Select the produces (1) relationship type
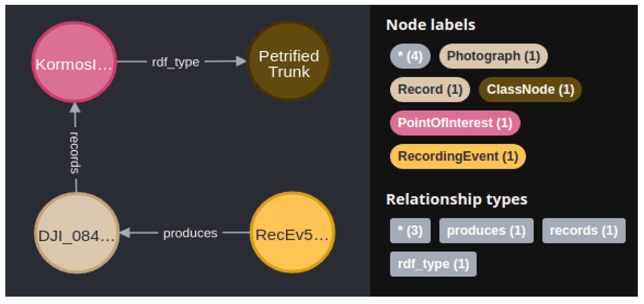This screenshot has height=304, width=644. click(486, 231)
